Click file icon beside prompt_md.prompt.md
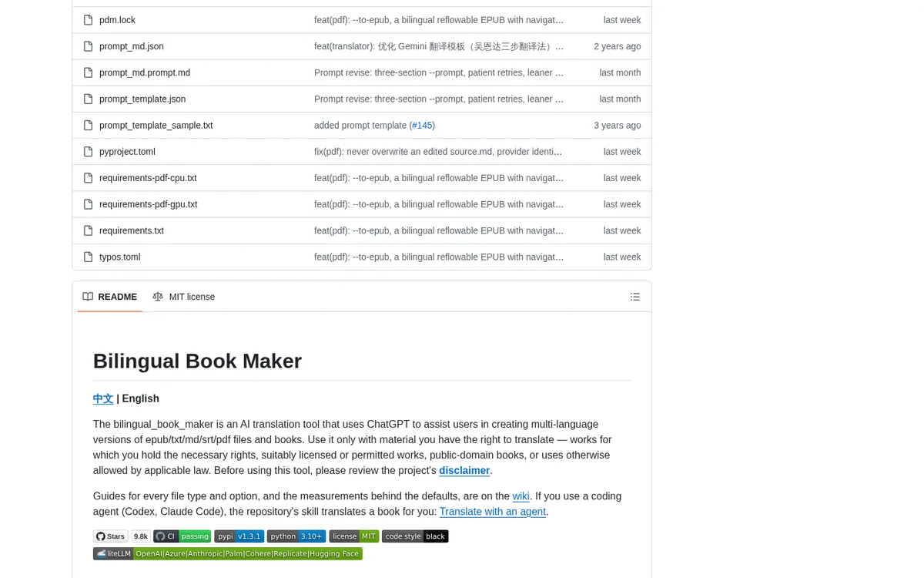Image resolution: width=924 pixels, height=578 pixels. (x=88, y=72)
